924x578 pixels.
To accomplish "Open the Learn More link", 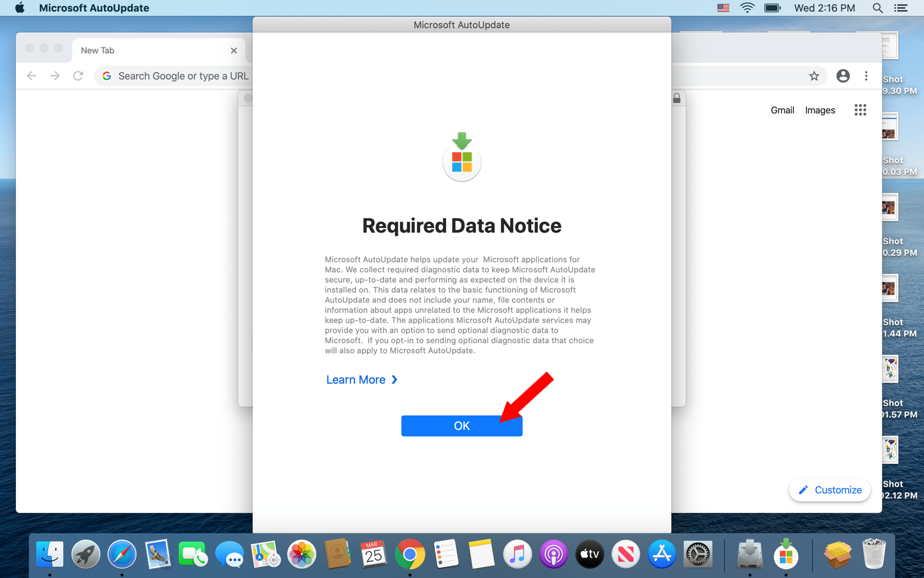I will pos(356,380).
